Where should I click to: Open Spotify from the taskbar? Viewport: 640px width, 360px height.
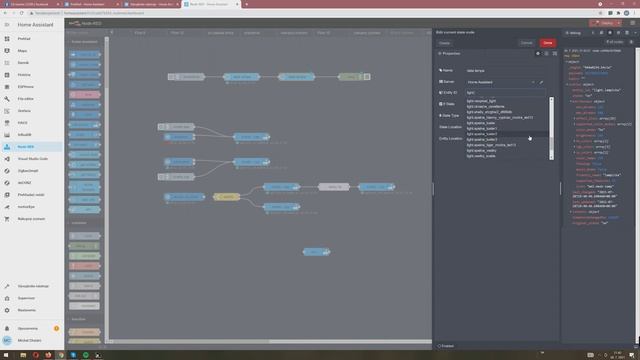point(86,355)
